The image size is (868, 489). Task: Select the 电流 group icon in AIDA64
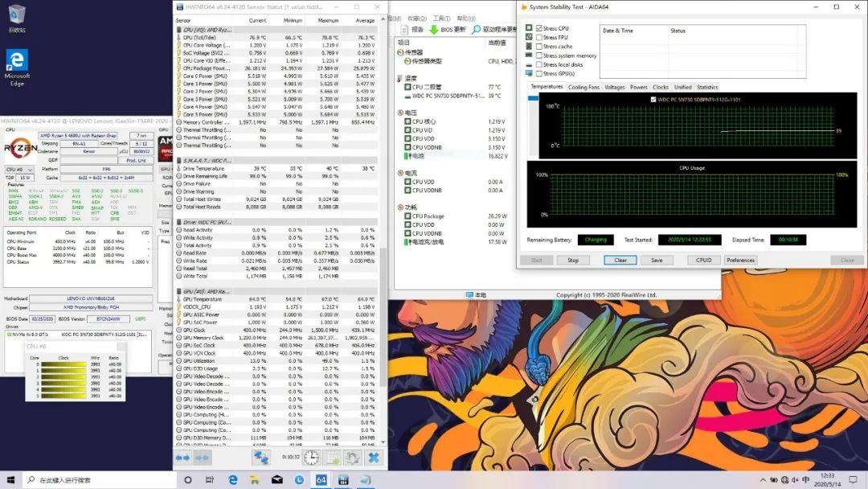pyautogui.click(x=400, y=173)
